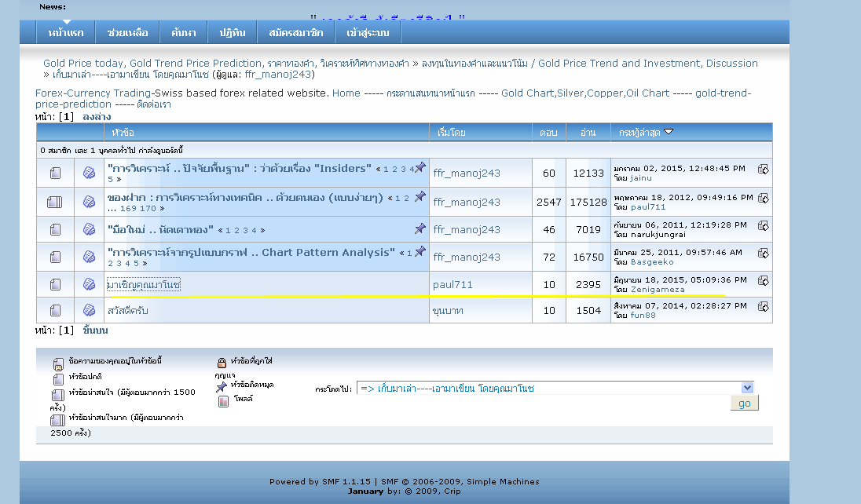Click the message icon in the Chart Pattern Analysis row

[89, 257]
